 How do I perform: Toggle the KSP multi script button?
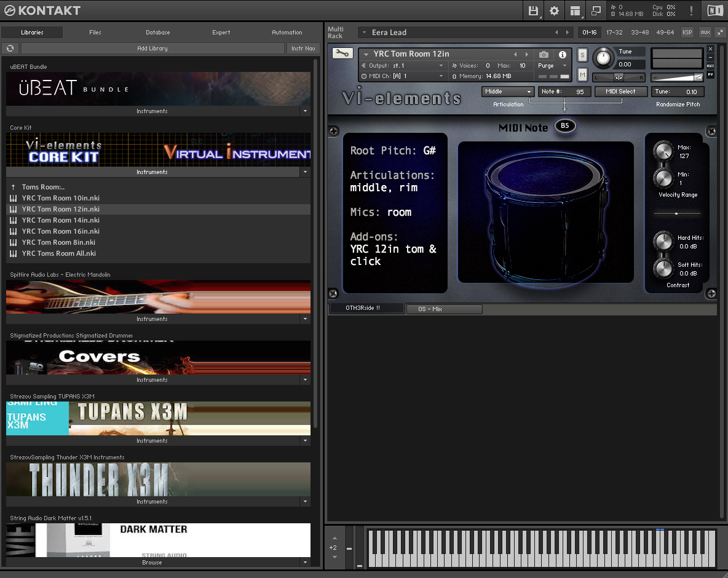point(687,33)
